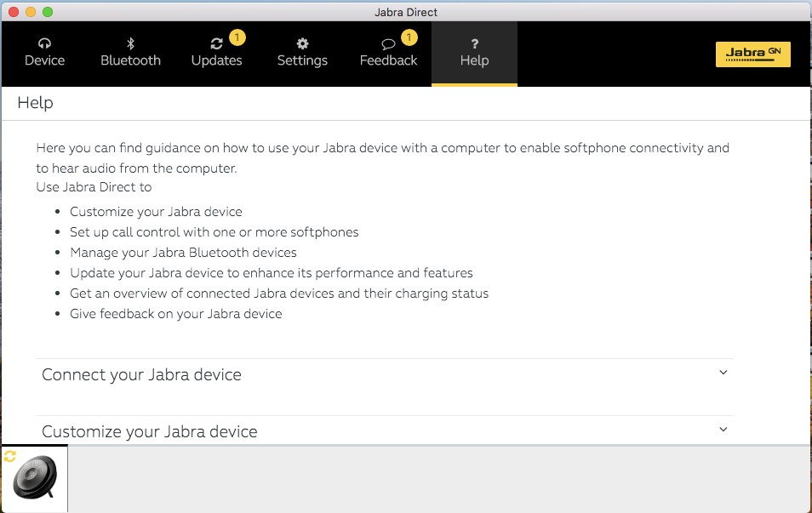Open the Updates tab
This screenshot has height=513, width=812.
[x=216, y=54]
